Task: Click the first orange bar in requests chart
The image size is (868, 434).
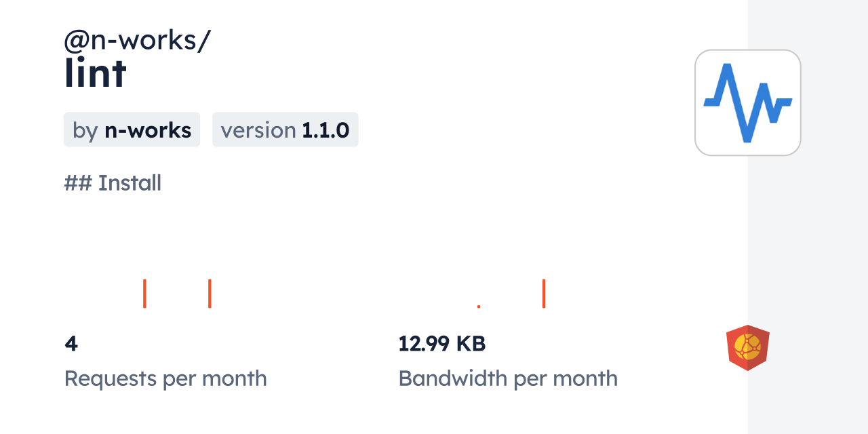Action: click(x=144, y=294)
